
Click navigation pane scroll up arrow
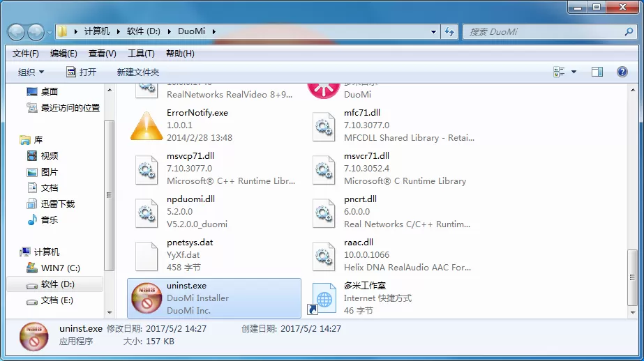pos(110,90)
